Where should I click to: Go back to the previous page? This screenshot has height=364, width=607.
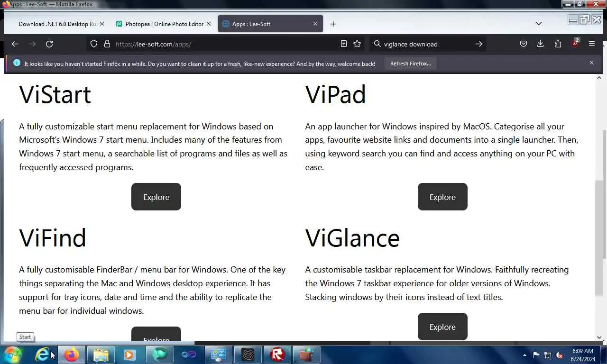tap(15, 44)
